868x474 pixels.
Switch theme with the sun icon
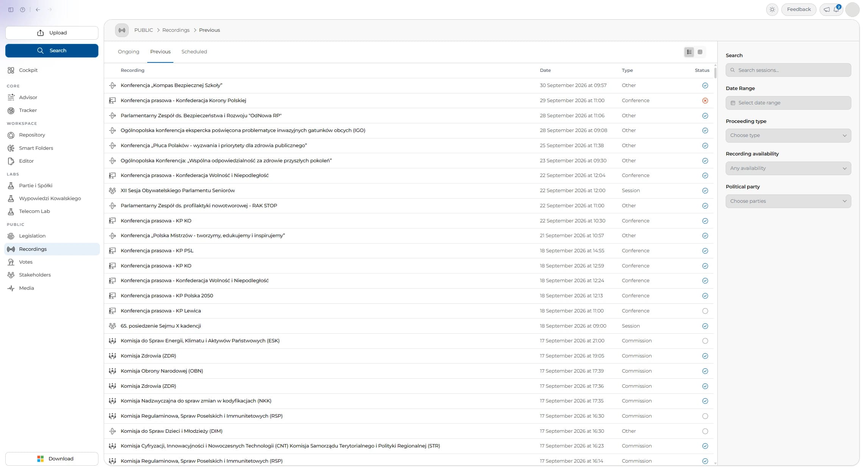(x=772, y=9)
